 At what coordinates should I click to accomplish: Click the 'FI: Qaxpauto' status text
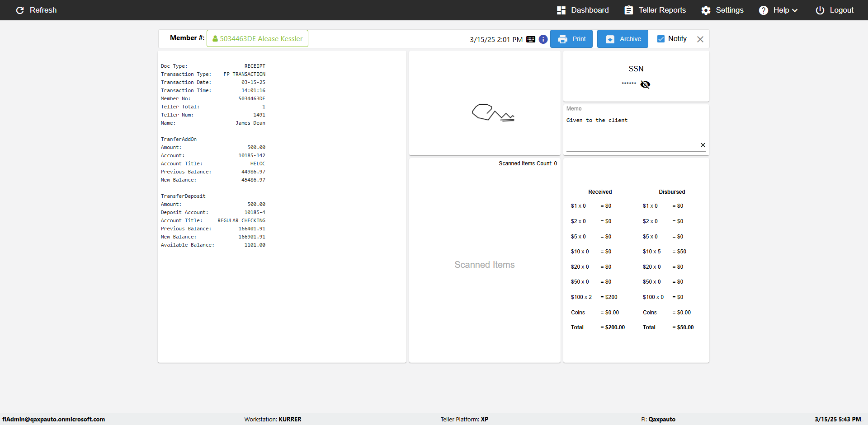click(658, 419)
